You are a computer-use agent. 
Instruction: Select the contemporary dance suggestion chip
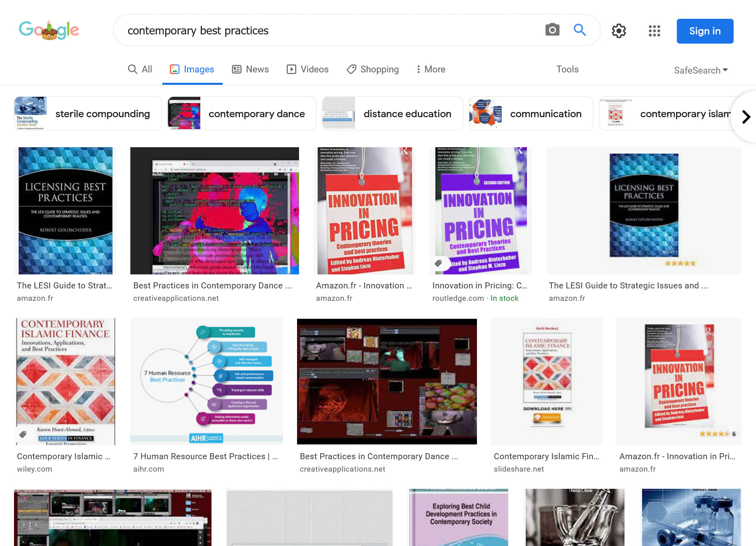(x=242, y=114)
